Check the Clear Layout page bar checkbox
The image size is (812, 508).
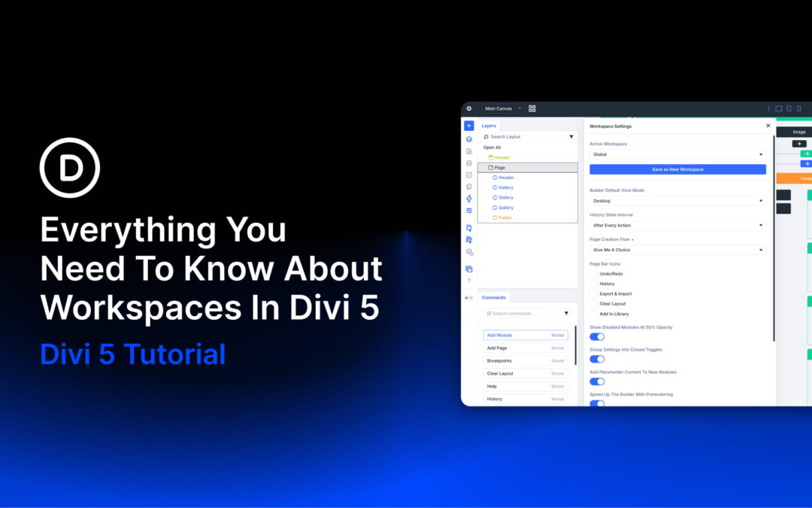pyautogui.click(x=593, y=304)
